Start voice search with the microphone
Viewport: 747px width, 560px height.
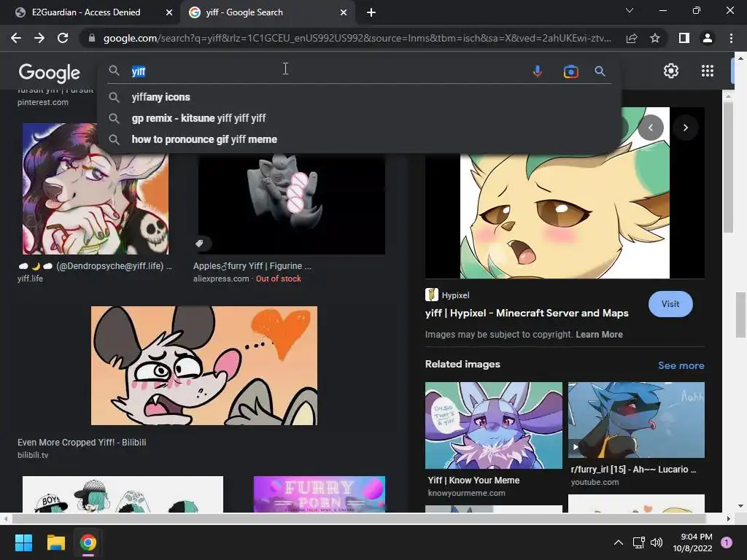point(538,71)
